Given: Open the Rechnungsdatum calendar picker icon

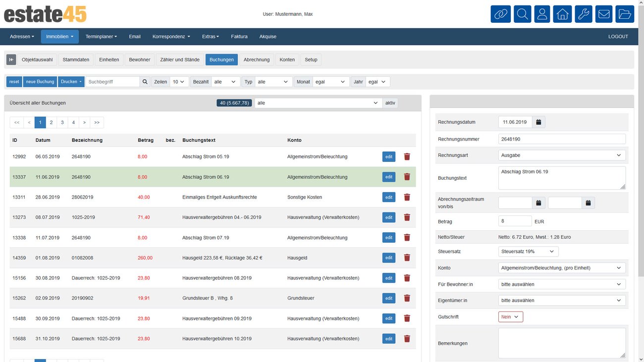Looking at the screenshot, I should [x=539, y=122].
